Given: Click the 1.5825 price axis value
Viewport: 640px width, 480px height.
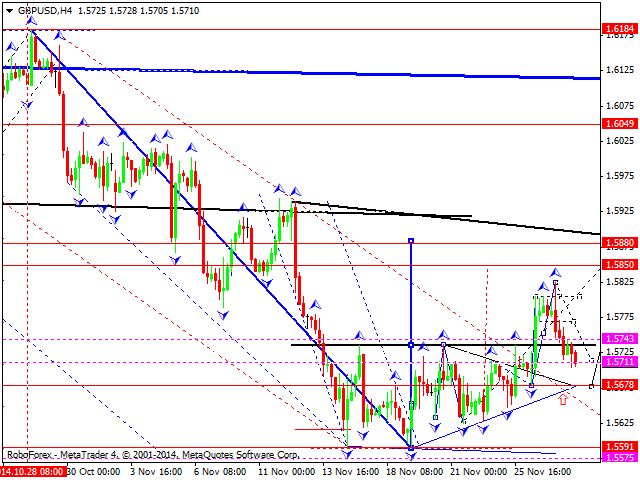Looking at the screenshot, I should click(620, 282).
